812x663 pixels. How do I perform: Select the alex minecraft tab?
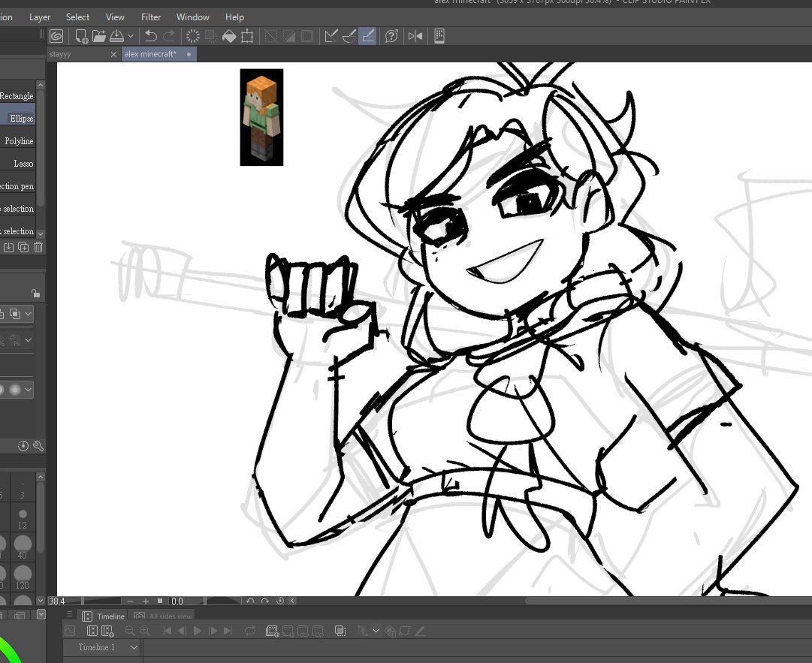(159, 54)
